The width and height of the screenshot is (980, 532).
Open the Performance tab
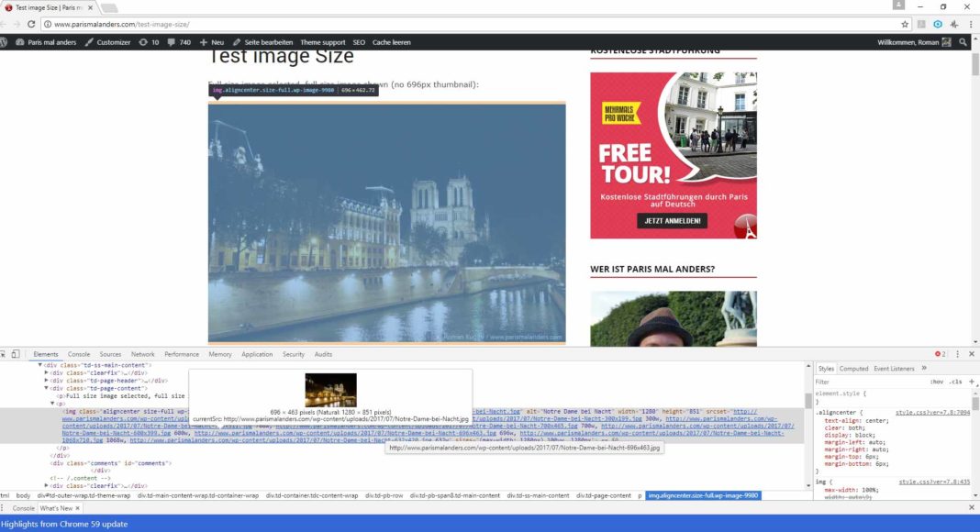(182, 354)
